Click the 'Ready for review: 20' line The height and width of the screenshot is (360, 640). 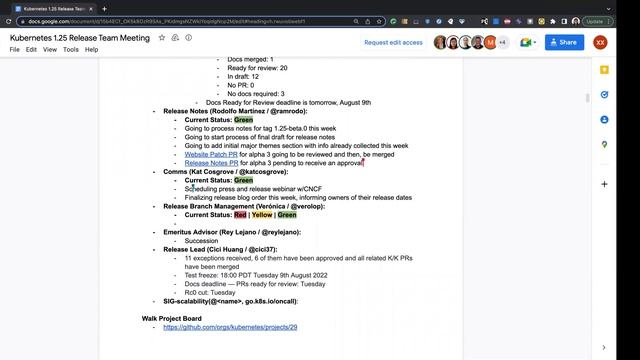click(257, 68)
